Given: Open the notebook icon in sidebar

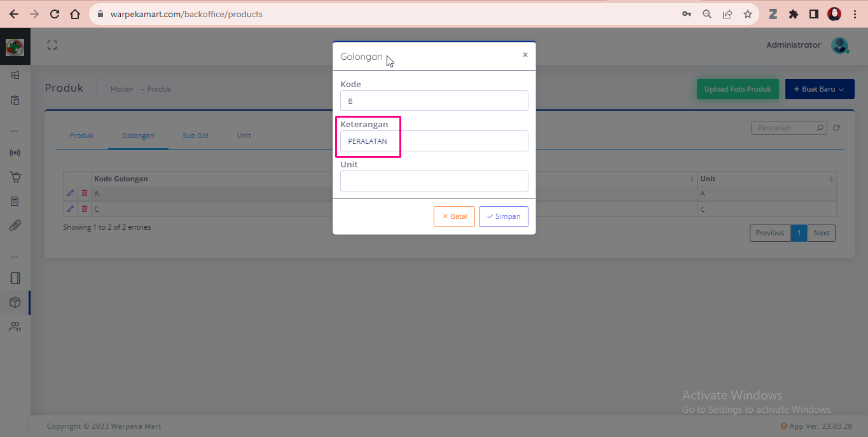Looking at the screenshot, I should pos(15,278).
